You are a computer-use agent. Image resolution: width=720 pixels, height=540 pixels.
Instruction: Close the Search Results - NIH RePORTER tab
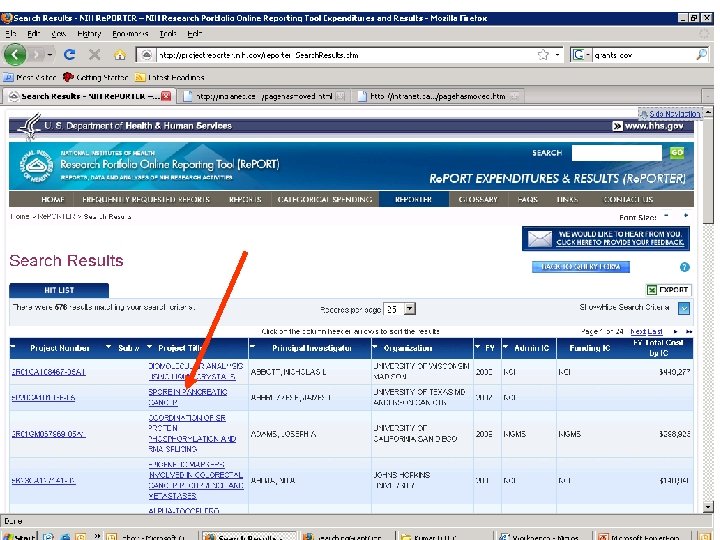coord(166,96)
